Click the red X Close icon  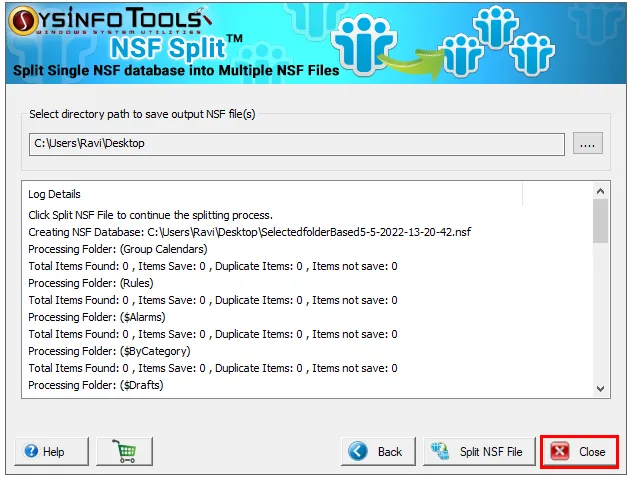click(x=560, y=451)
